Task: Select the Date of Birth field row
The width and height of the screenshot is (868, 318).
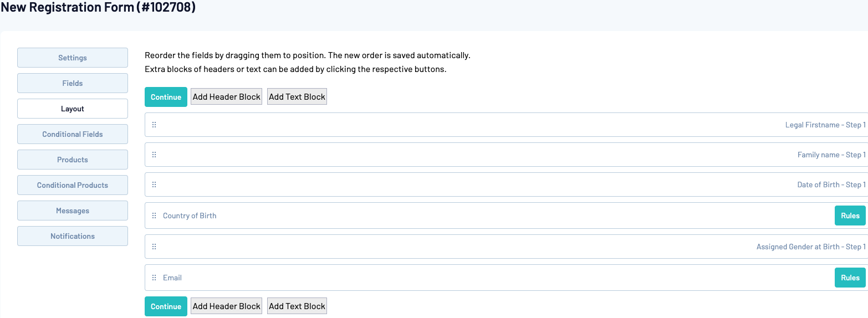Action: (x=499, y=184)
